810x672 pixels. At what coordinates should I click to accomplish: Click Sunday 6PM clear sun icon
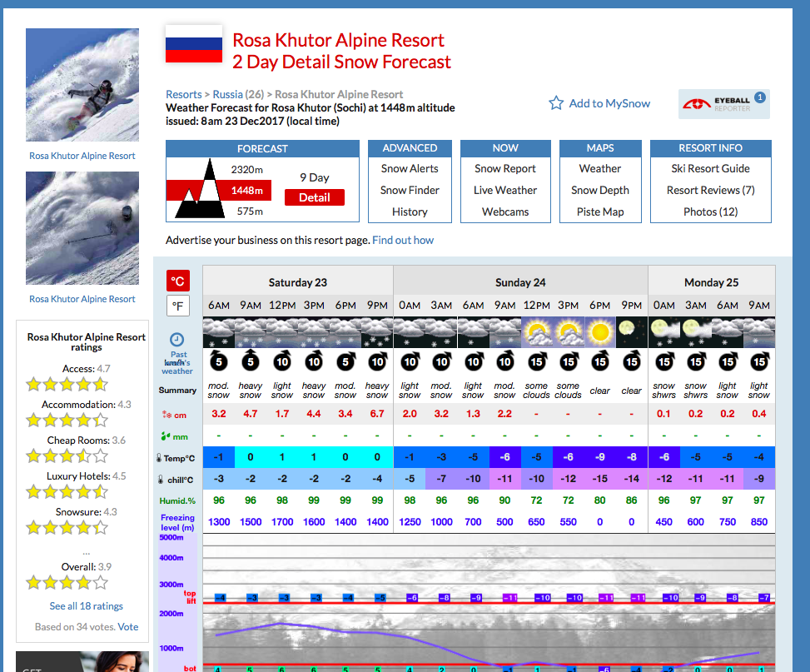pyautogui.click(x=599, y=332)
